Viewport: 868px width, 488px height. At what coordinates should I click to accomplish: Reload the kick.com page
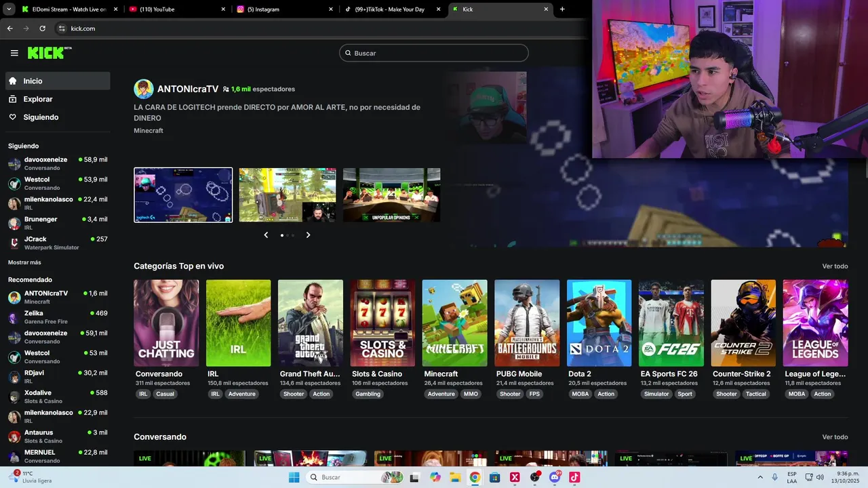coord(42,28)
